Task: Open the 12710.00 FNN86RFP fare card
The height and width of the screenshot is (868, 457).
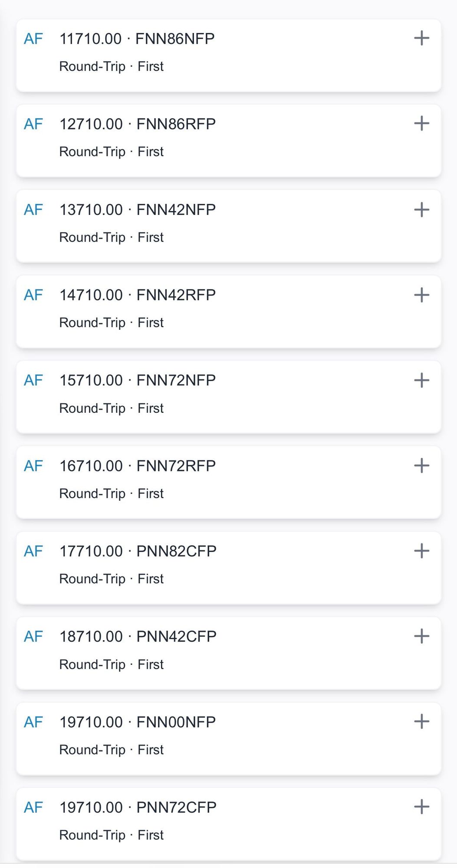Action: point(137,124)
